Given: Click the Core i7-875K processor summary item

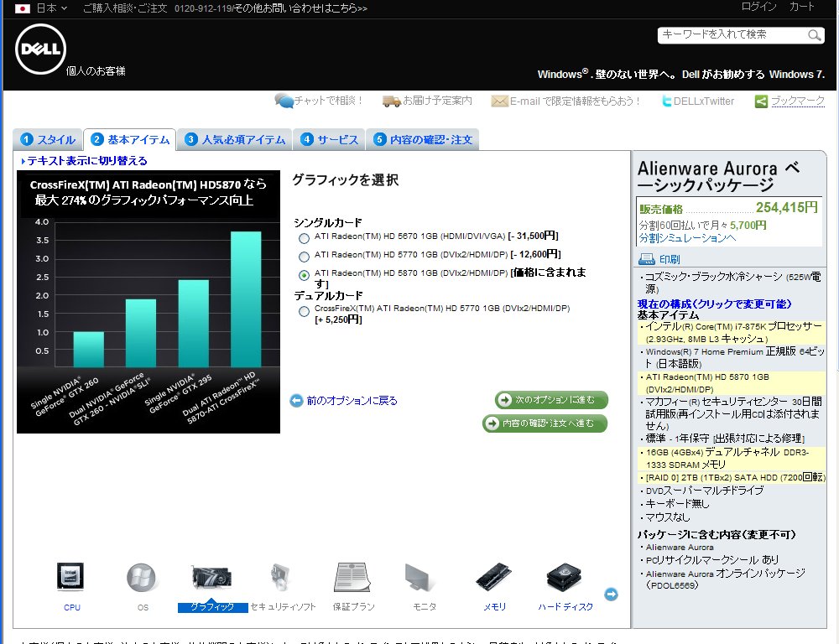Looking at the screenshot, I should [x=733, y=333].
